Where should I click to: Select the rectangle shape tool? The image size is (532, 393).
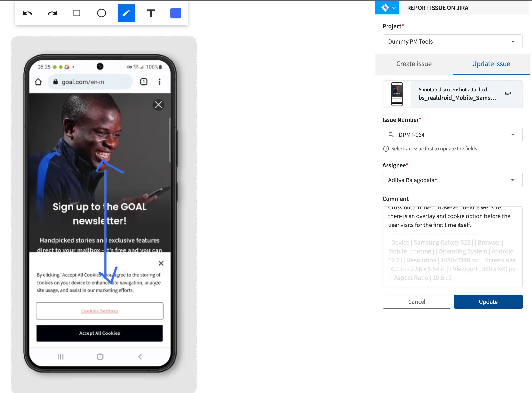pos(77,13)
